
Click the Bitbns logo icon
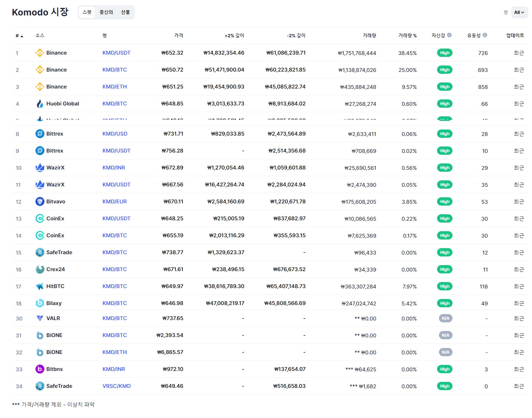coord(40,369)
